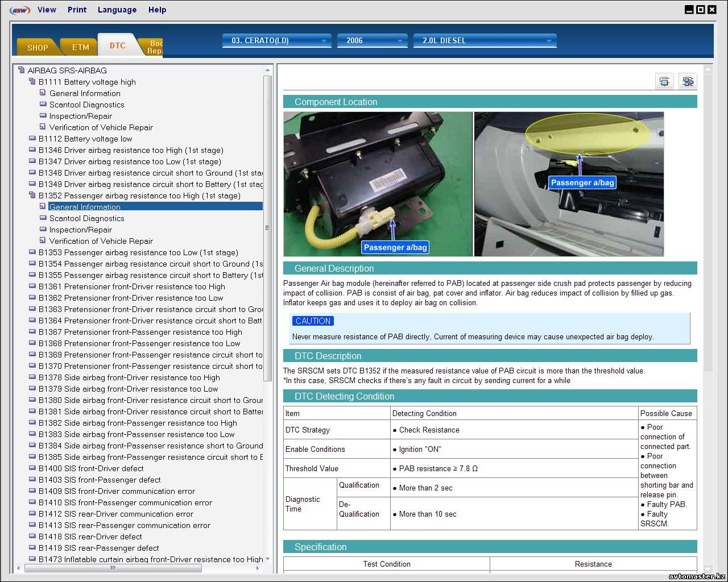Open the model year dropdown showing 2006
This screenshot has height=582, width=728.
pyautogui.click(x=373, y=40)
